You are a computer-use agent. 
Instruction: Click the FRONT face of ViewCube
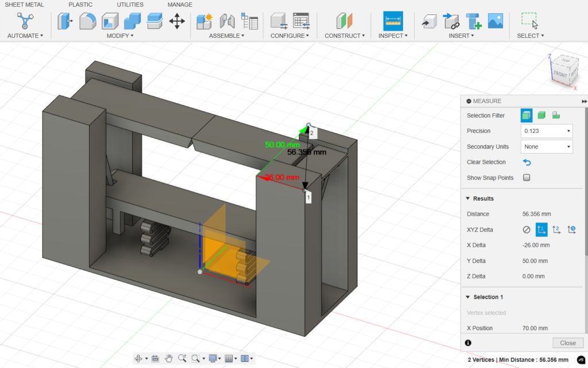[x=560, y=75]
